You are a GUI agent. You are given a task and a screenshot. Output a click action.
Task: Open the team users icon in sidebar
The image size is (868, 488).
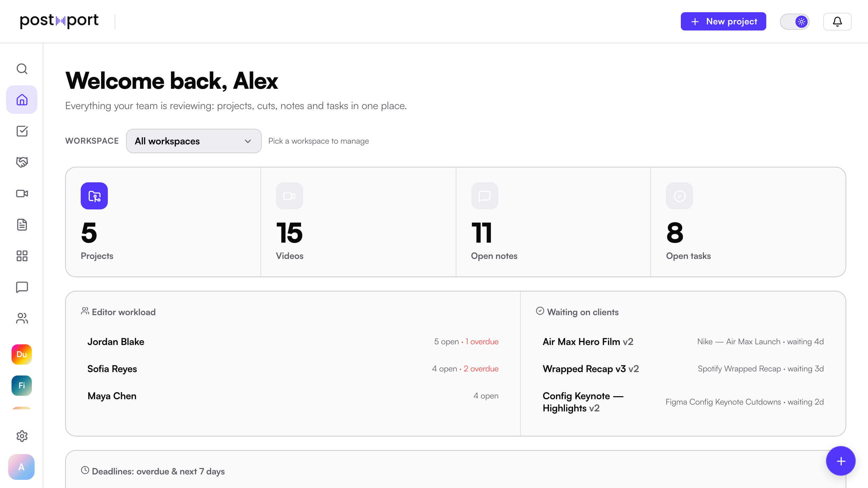pos(22,318)
